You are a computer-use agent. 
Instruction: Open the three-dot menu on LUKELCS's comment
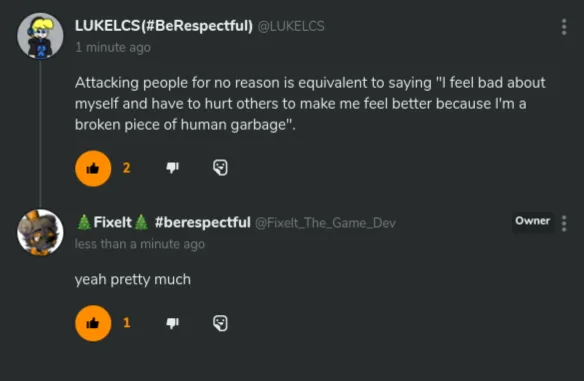(x=564, y=27)
